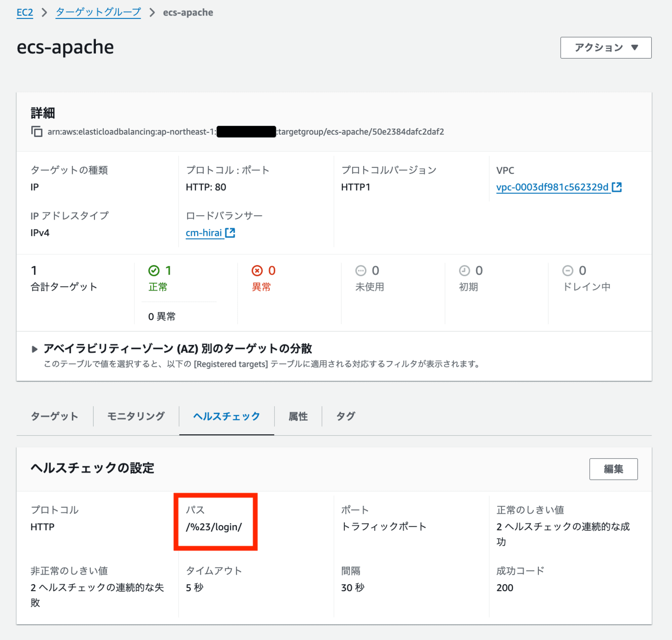This screenshot has height=640, width=672.
Task: Click the ARN text string
Action: [246, 132]
